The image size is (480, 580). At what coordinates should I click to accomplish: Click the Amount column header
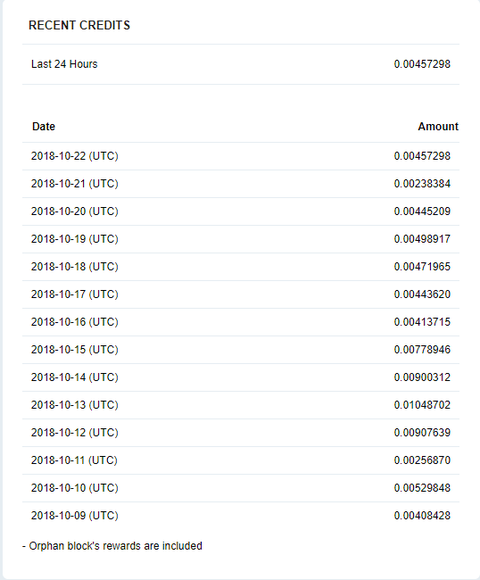pyautogui.click(x=438, y=127)
